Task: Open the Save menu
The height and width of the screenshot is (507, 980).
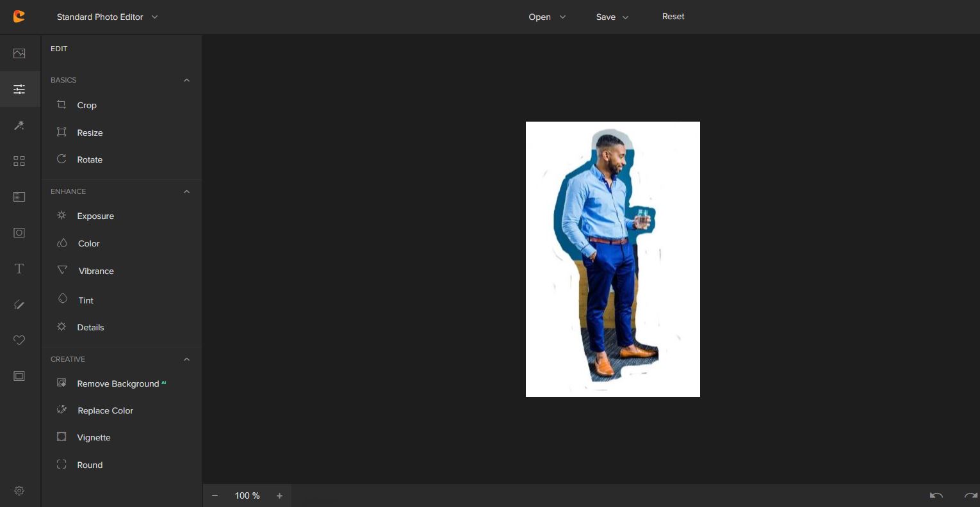Action: pos(612,17)
